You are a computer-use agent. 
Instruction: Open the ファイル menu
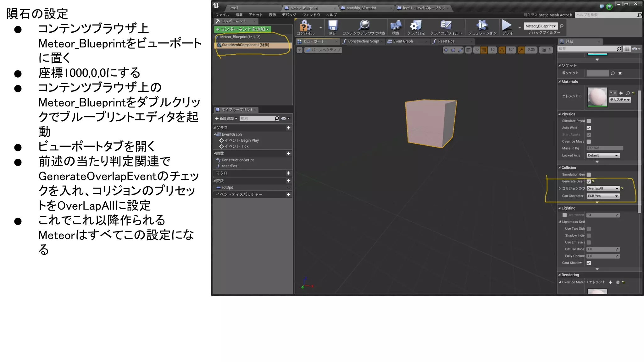222,15
